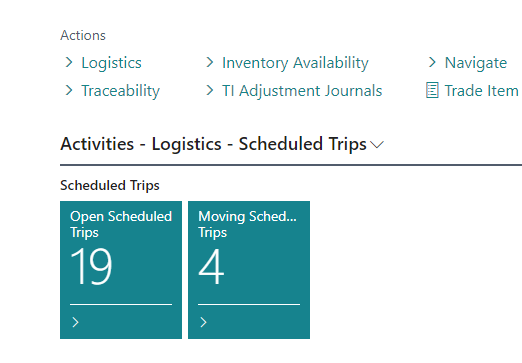Screen dimensions: 522x363
Task: Click the Activities - Logistics - Scheduled Trips heading
Action: click(x=213, y=144)
